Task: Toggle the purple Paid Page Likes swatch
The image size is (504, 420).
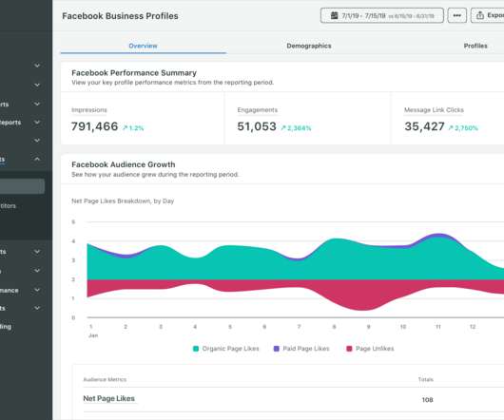Action: tap(276, 349)
